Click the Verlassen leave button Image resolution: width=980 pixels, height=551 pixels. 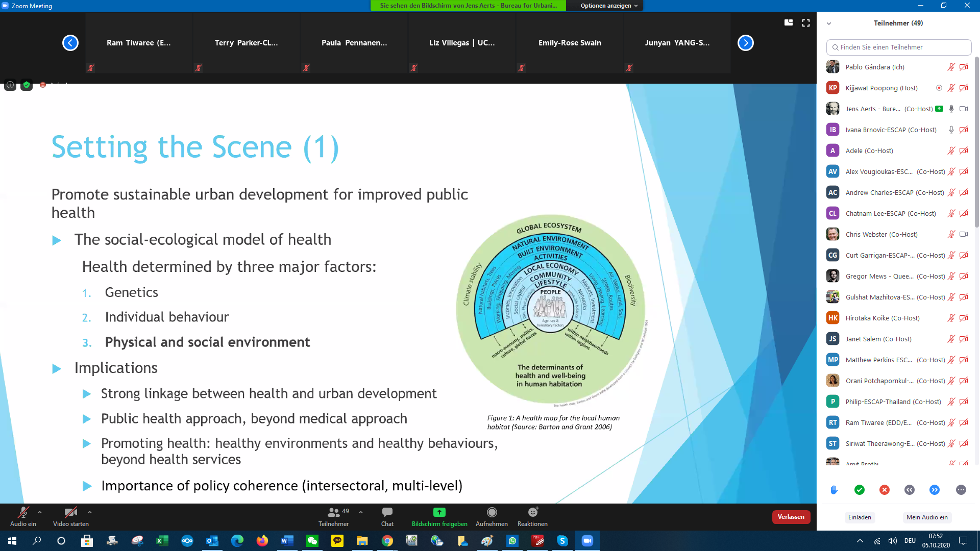[x=791, y=517]
